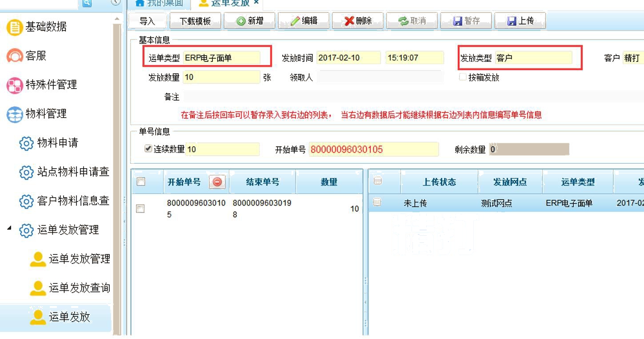Click the 导入 import button

(x=147, y=21)
